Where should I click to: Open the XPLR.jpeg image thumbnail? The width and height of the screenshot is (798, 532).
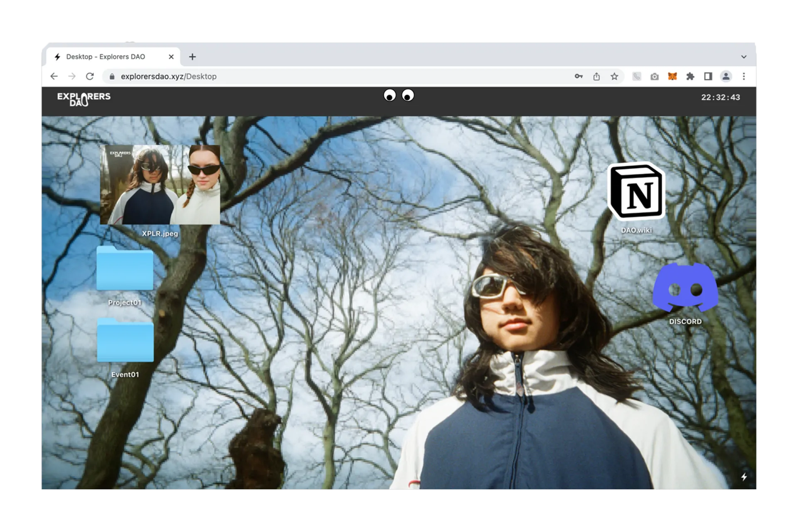(160, 185)
